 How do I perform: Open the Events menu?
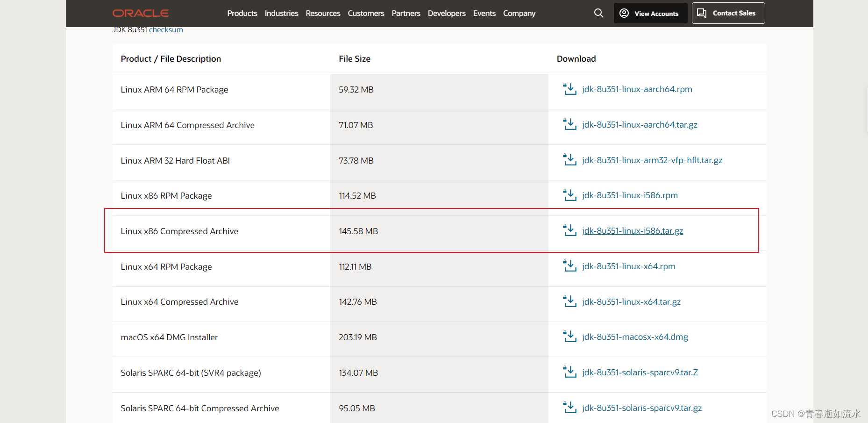[484, 13]
